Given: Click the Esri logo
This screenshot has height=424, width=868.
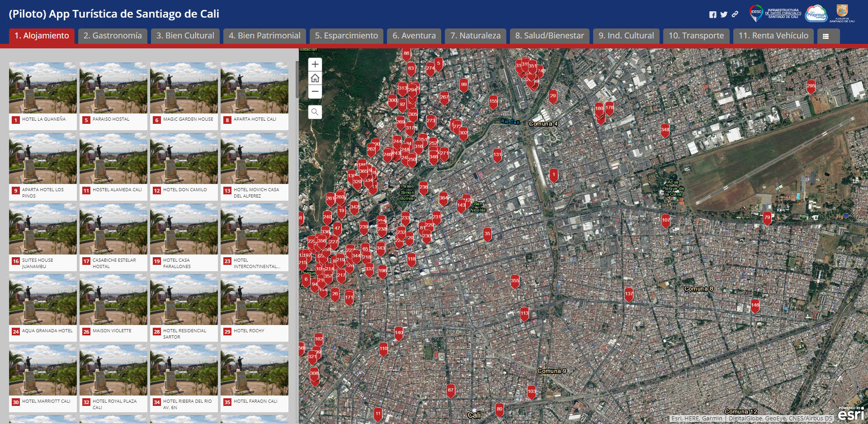Looking at the screenshot, I should pyautogui.click(x=851, y=414).
